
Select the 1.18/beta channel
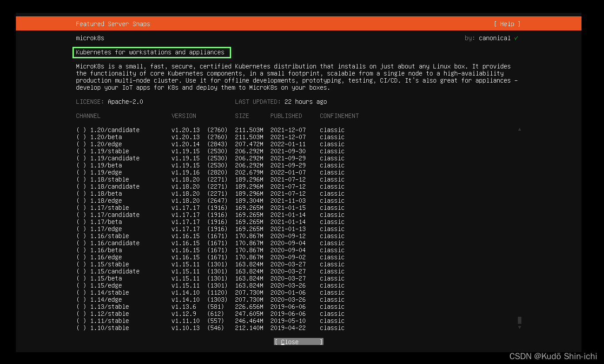pos(210,193)
